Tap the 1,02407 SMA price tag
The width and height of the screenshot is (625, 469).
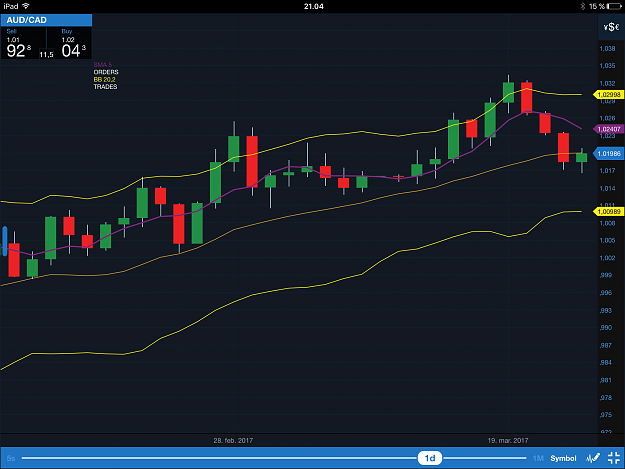tap(609, 129)
